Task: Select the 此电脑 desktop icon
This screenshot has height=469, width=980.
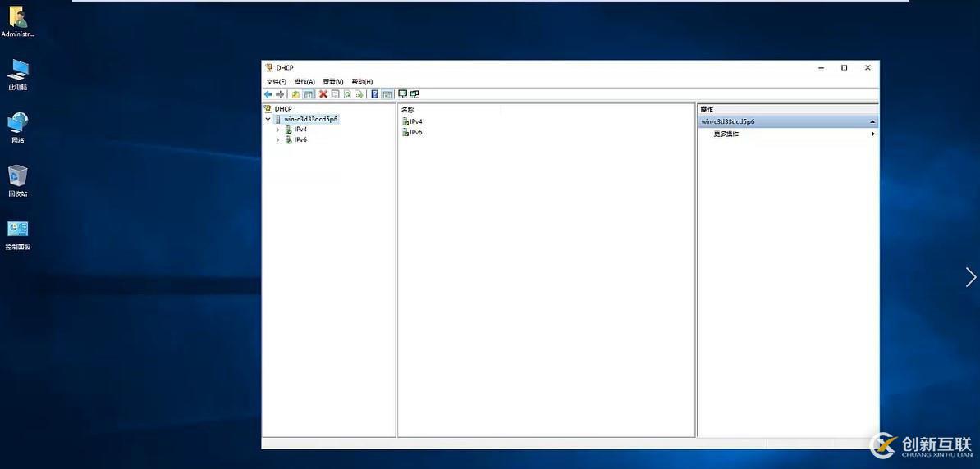Action: 17,75
